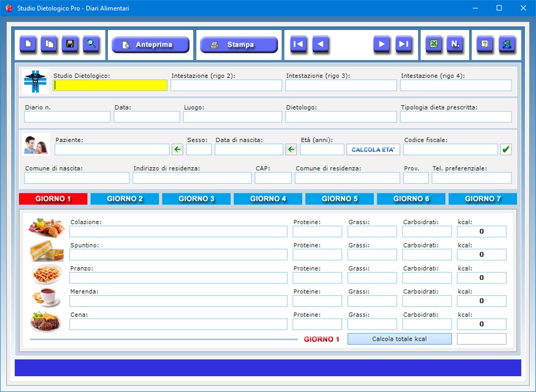Click Calcola totale kcal button

click(400, 339)
